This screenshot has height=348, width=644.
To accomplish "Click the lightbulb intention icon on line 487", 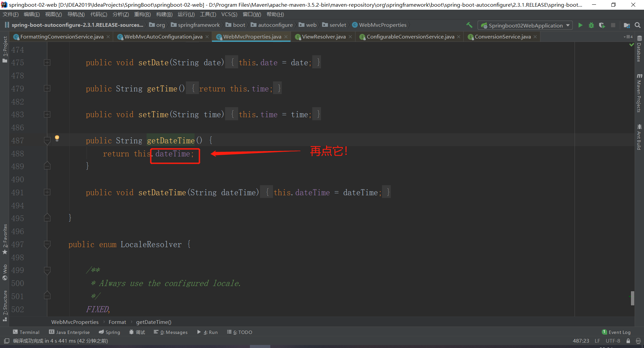I will (x=57, y=138).
